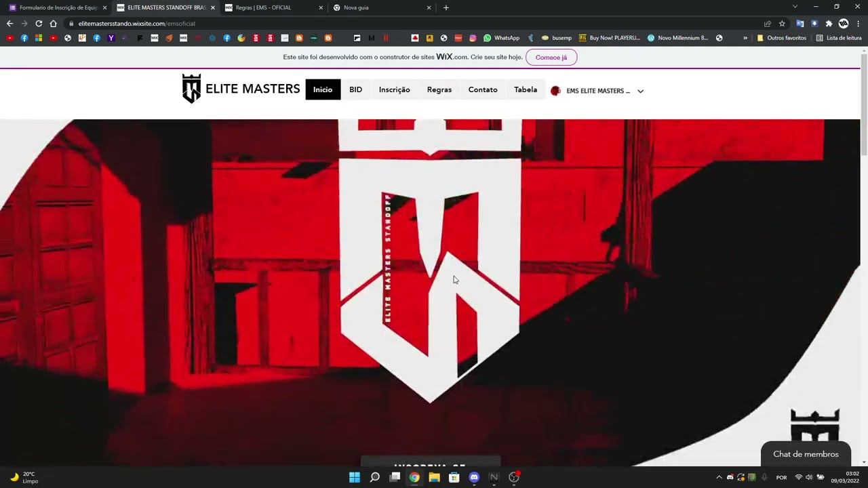Open the browser home page
This screenshot has height=488, width=868.
point(54,24)
